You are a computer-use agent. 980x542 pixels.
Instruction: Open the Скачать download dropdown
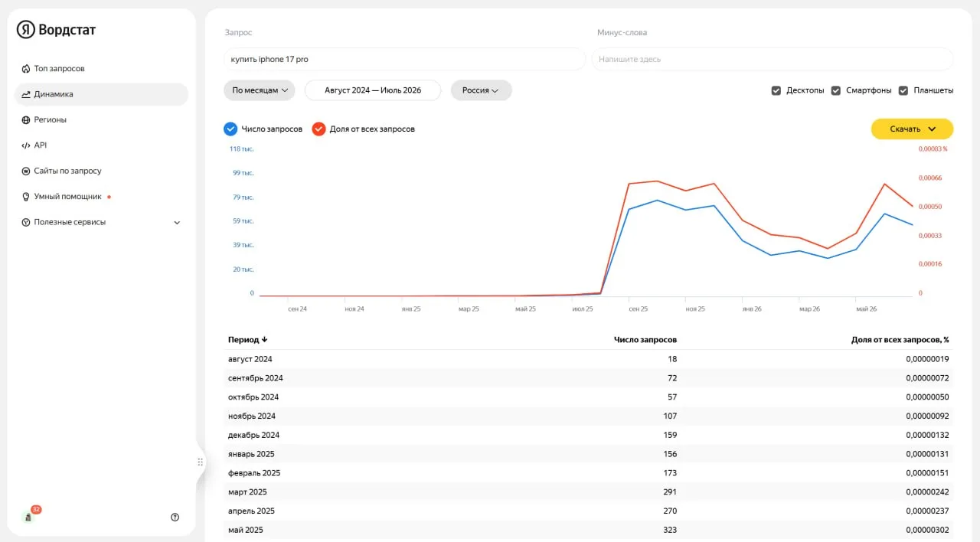click(x=912, y=129)
